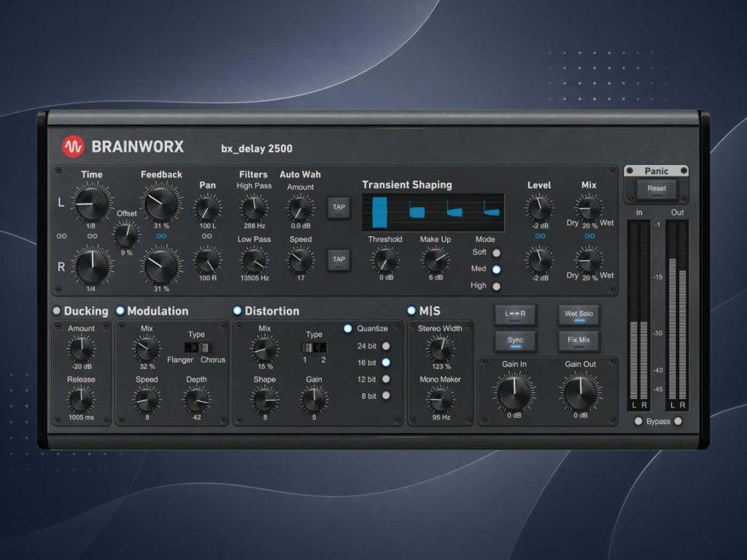Click the High Pass filter knob

(x=254, y=208)
